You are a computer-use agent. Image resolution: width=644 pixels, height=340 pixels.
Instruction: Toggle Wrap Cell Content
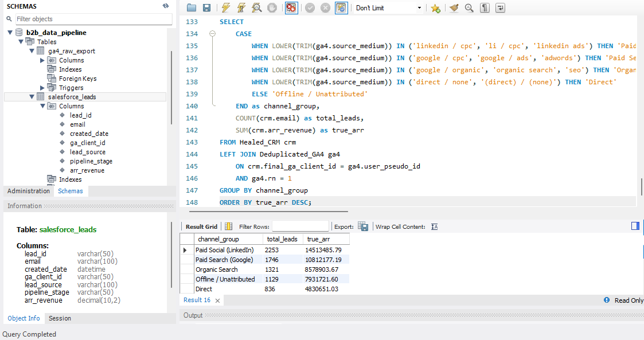point(435,226)
